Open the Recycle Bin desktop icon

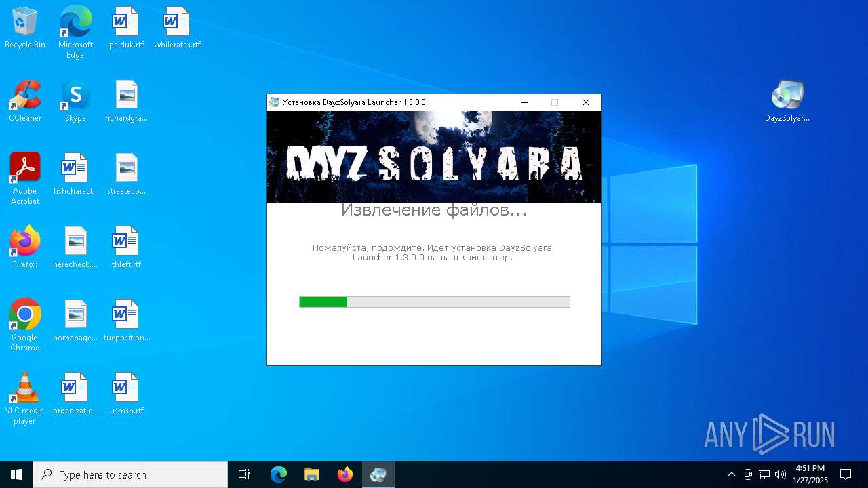[25, 28]
